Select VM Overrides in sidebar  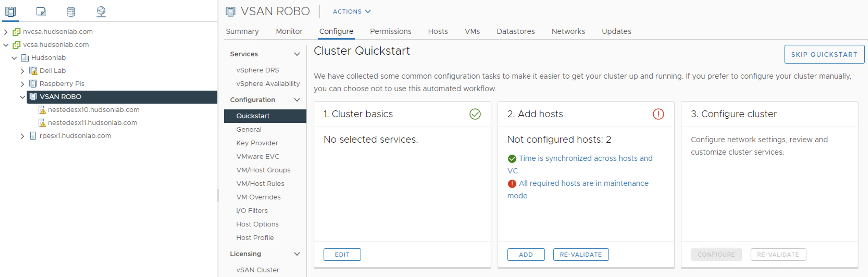pos(258,197)
